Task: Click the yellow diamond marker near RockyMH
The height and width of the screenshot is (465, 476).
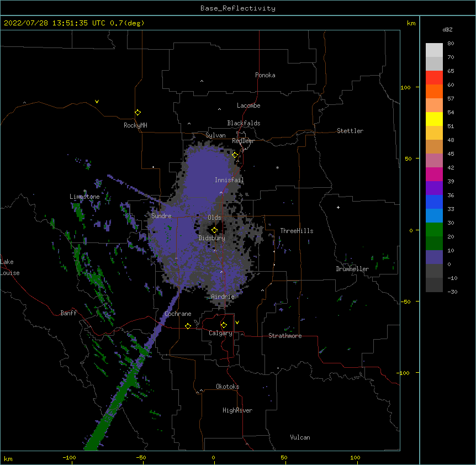Action: click(137, 113)
